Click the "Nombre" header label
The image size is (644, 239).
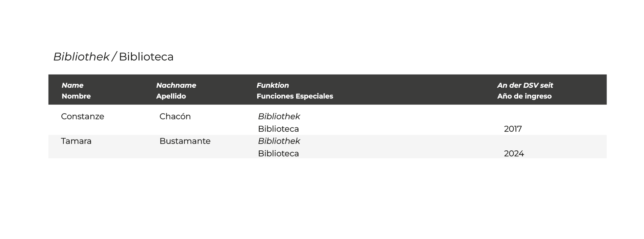[76, 96]
